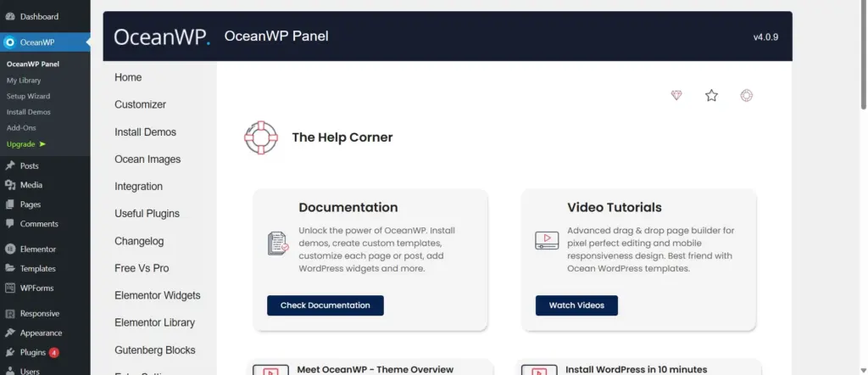Open the Integration section
Screen dimensions: 868x375
point(138,186)
